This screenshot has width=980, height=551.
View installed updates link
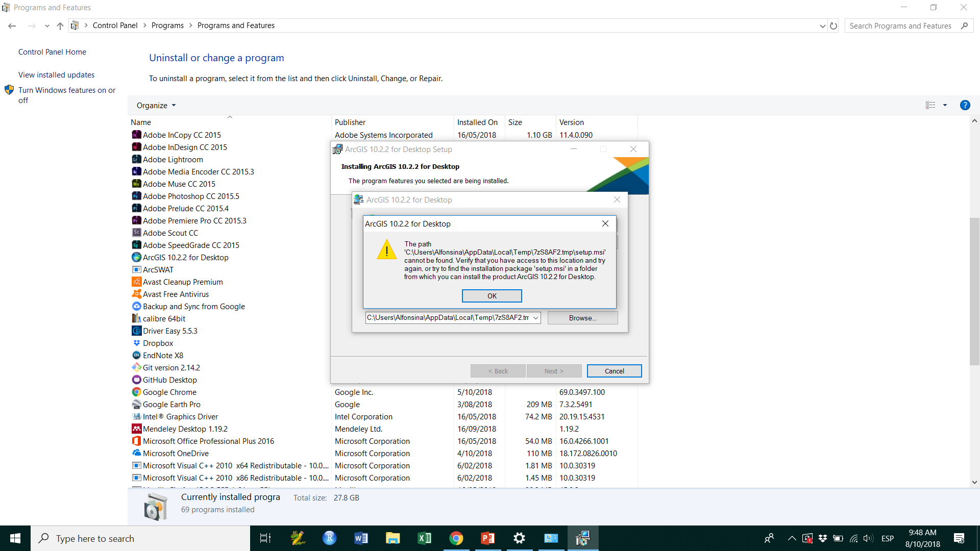57,74
